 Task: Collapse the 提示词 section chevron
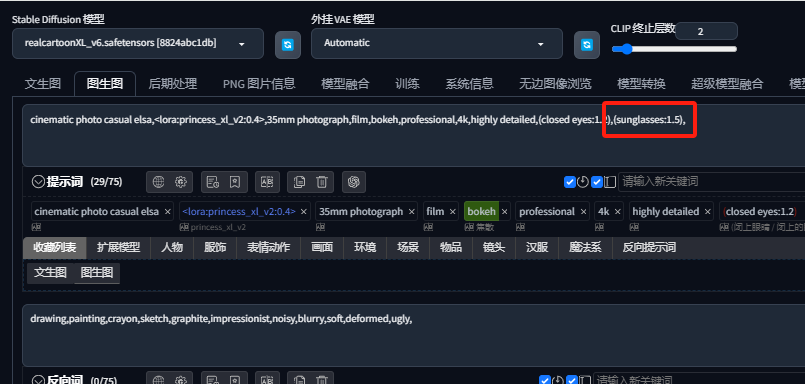[39, 182]
